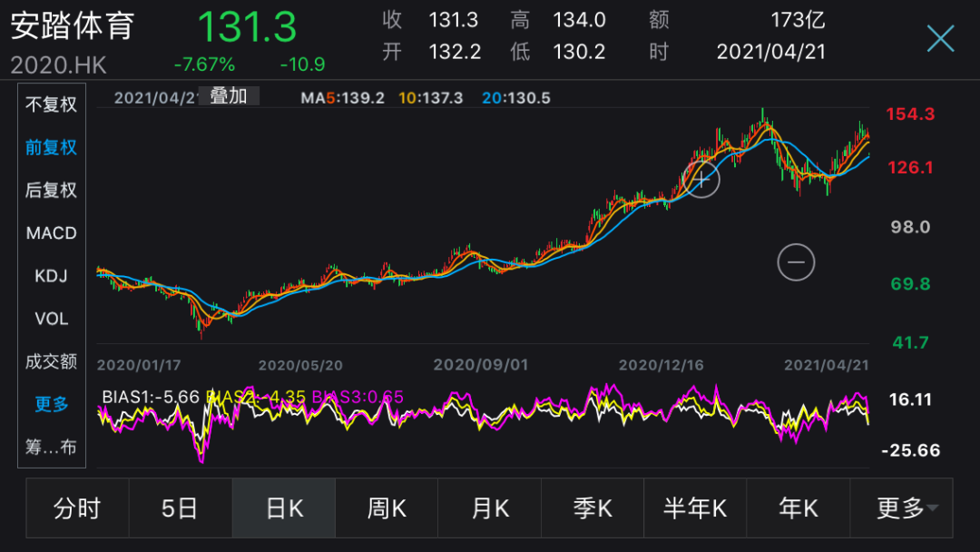
Task: Switch to 年K yearly candlestick tab
Action: (799, 508)
